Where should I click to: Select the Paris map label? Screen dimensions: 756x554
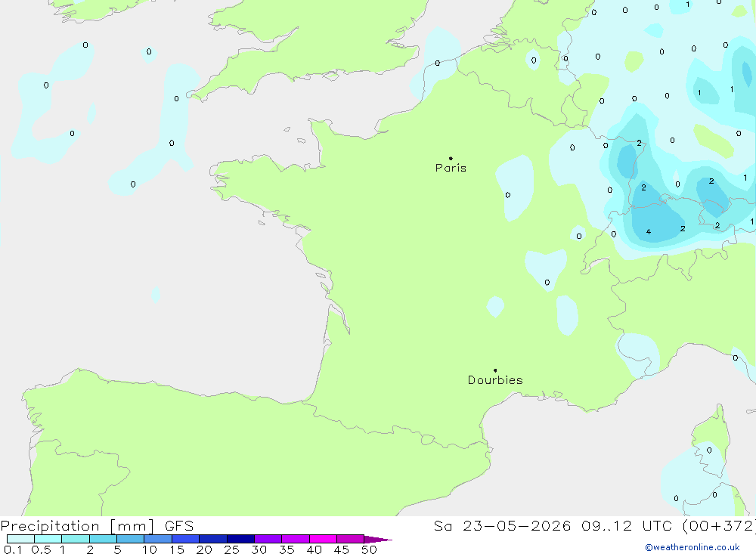pyautogui.click(x=451, y=168)
